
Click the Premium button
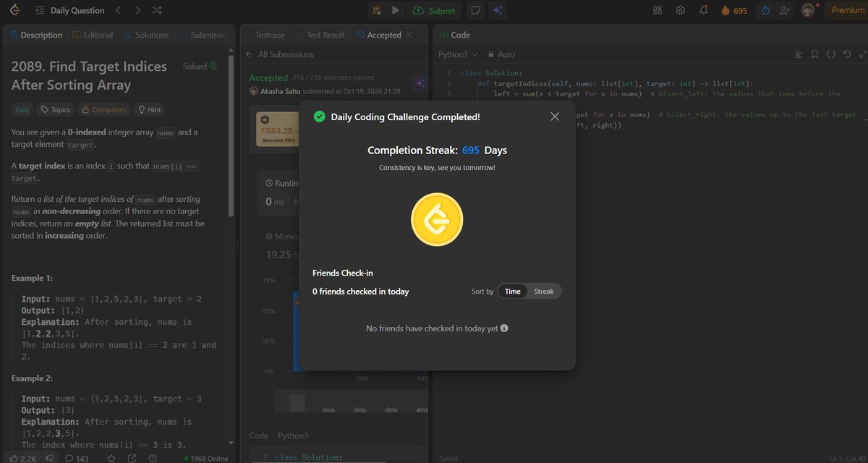click(x=848, y=10)
